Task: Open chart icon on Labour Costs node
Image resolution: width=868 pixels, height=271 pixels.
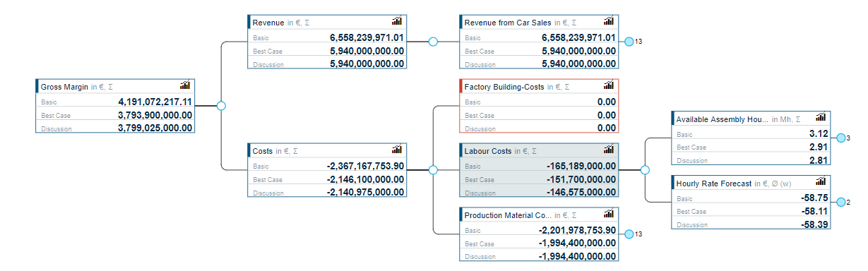Action: pos(609,150)
